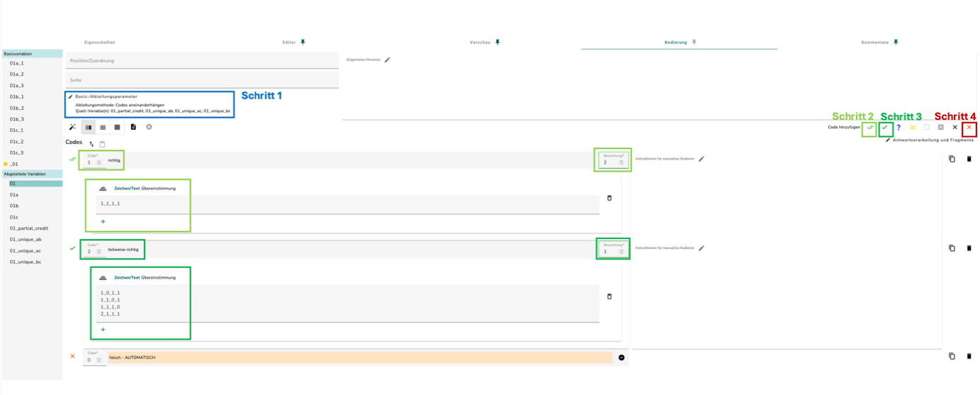Adjust Code number stepper for teilweise richtig
The width and height of the screenshot is (980, 395).
point(98,252)
